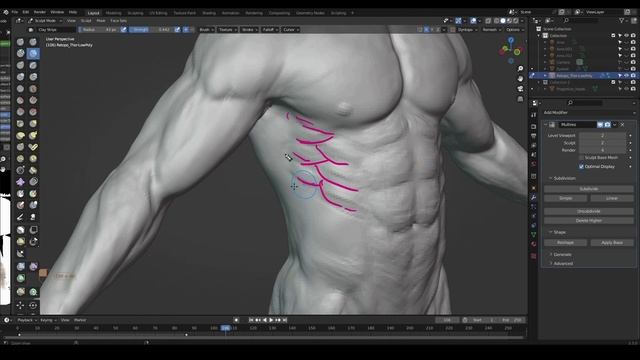Screen dimensions: 640x360
Task: Switch to the Sculpting workspace tab
Action: pos(136,13)
